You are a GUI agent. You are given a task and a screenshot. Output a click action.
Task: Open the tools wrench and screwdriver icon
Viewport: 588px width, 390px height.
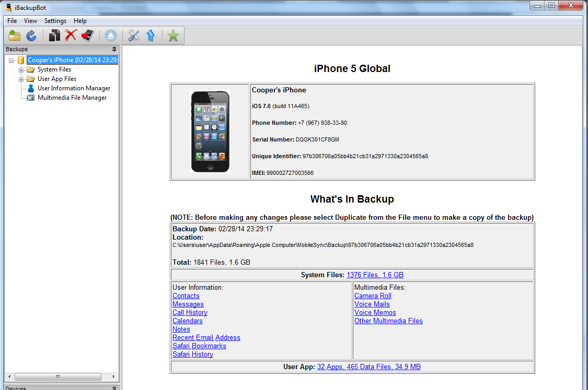coord(133,36)
